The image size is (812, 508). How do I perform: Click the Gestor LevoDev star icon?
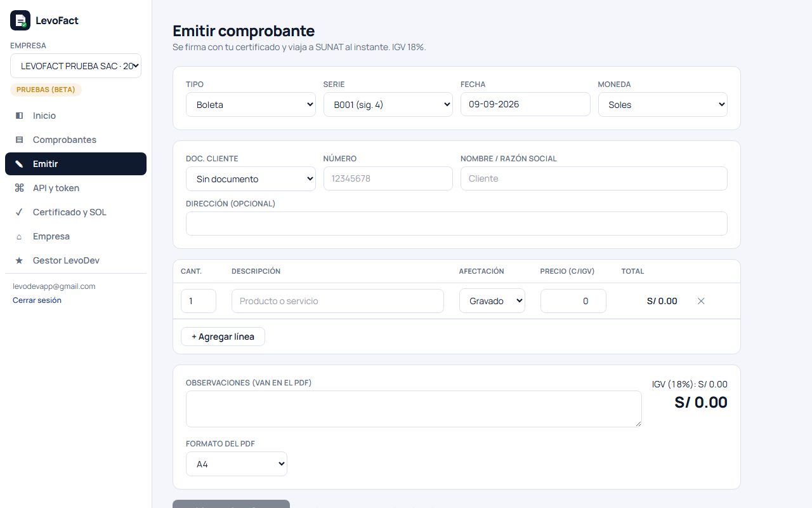coord(19,260)
